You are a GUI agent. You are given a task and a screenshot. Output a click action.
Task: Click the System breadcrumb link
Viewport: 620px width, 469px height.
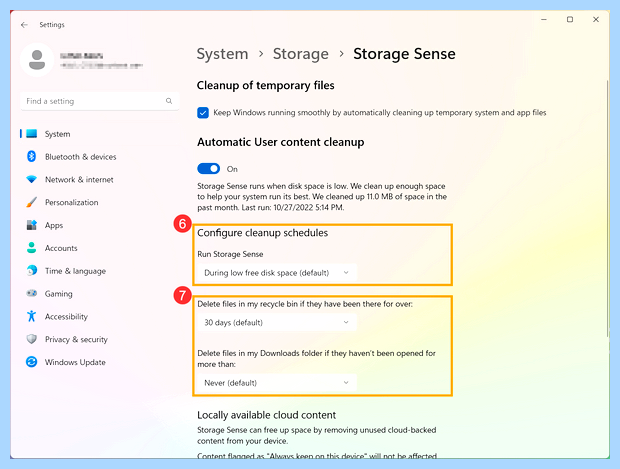223,54
